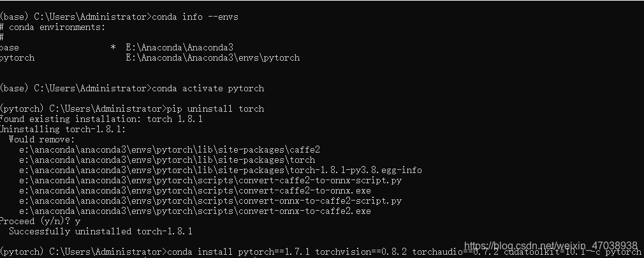Click the 'conda info --envs' command text
Screen dimensions: 644x258
click(195, 17)
